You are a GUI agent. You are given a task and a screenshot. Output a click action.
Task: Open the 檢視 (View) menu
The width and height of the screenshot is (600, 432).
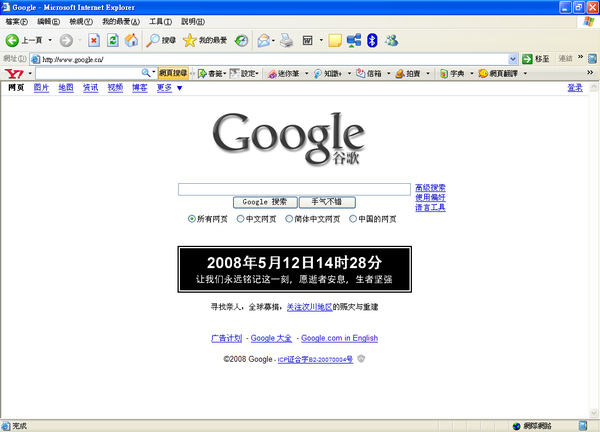(81, 22)
